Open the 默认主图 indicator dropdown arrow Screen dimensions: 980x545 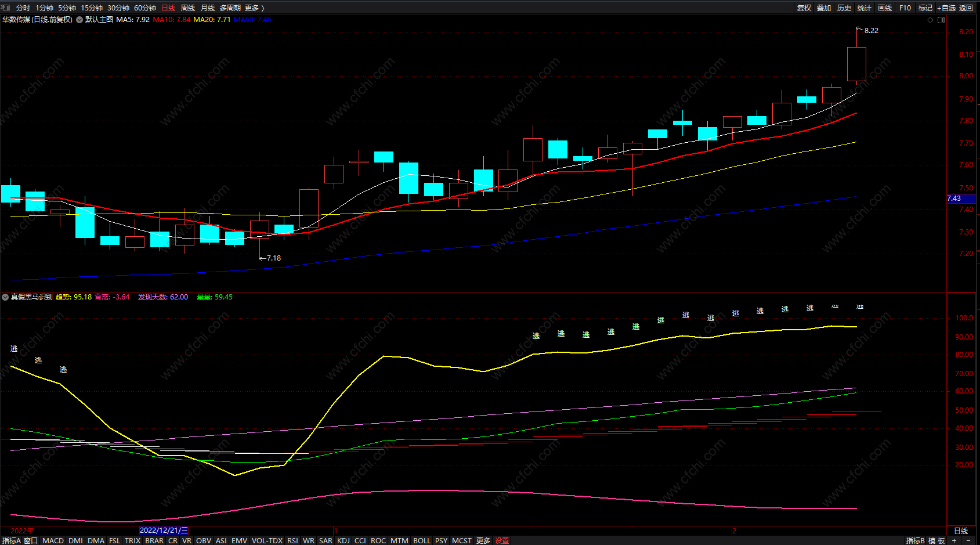coord(79,20)
